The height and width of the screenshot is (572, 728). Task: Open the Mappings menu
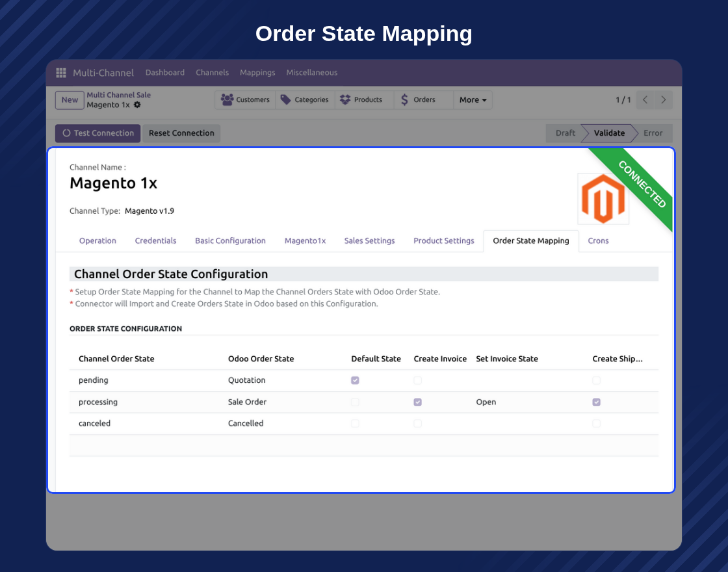(257, 72)
